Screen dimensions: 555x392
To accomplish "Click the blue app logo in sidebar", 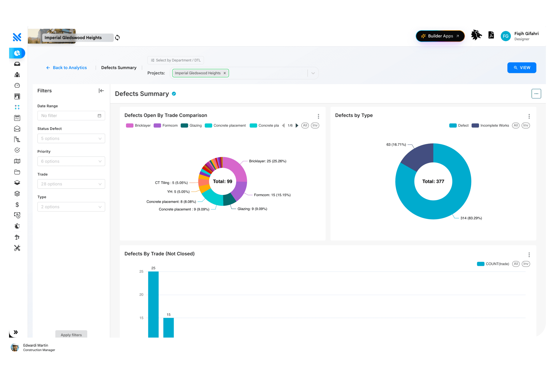I will click(17, 37).
